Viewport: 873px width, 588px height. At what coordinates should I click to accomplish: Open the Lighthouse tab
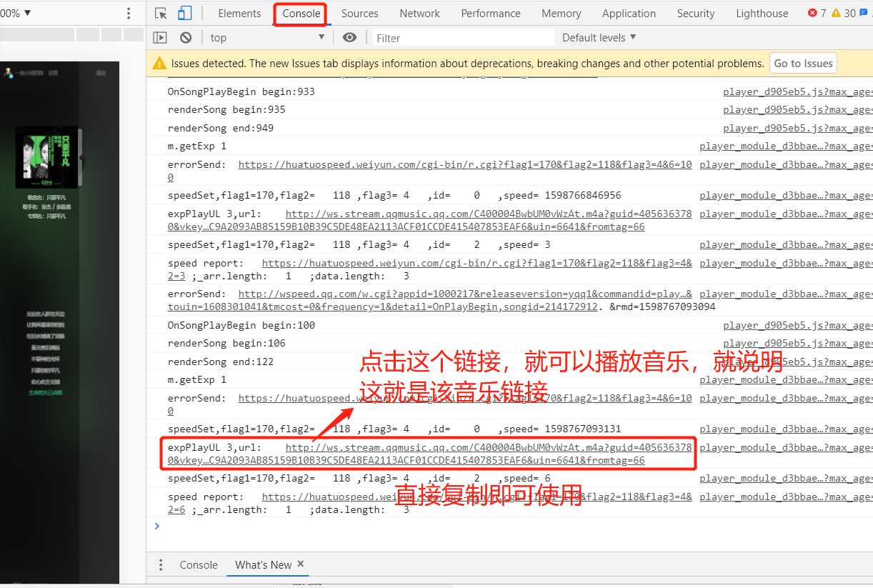762,14
